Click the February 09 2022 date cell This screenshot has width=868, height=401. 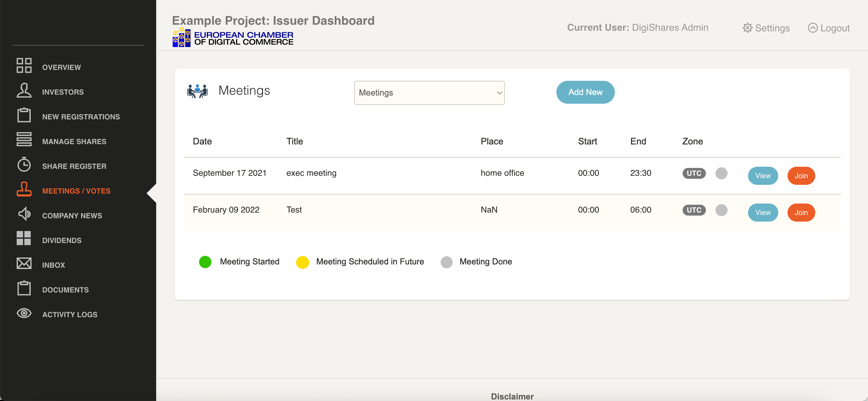pos(226,210)
